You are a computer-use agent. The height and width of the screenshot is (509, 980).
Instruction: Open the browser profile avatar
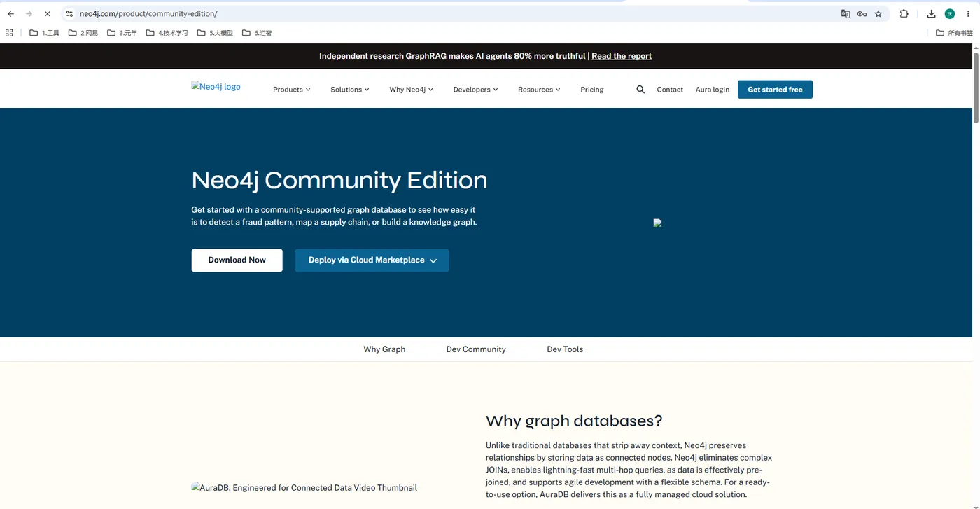(x=950, y=13)
